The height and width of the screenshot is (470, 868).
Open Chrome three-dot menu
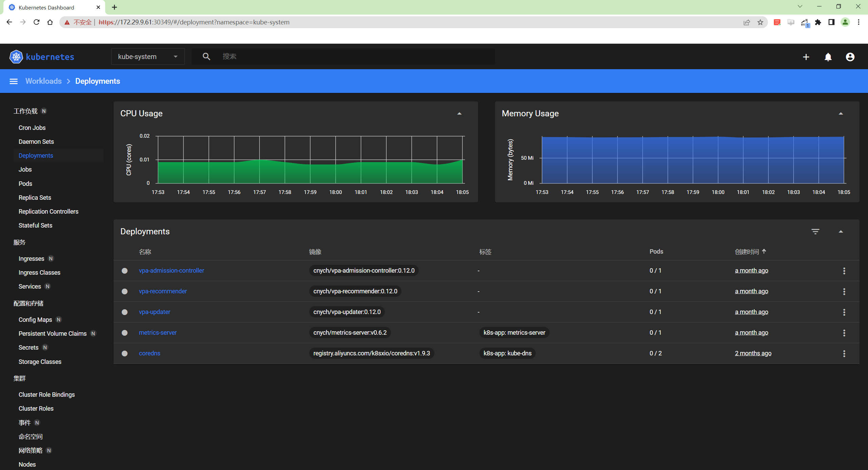click(x=859, y=22)
